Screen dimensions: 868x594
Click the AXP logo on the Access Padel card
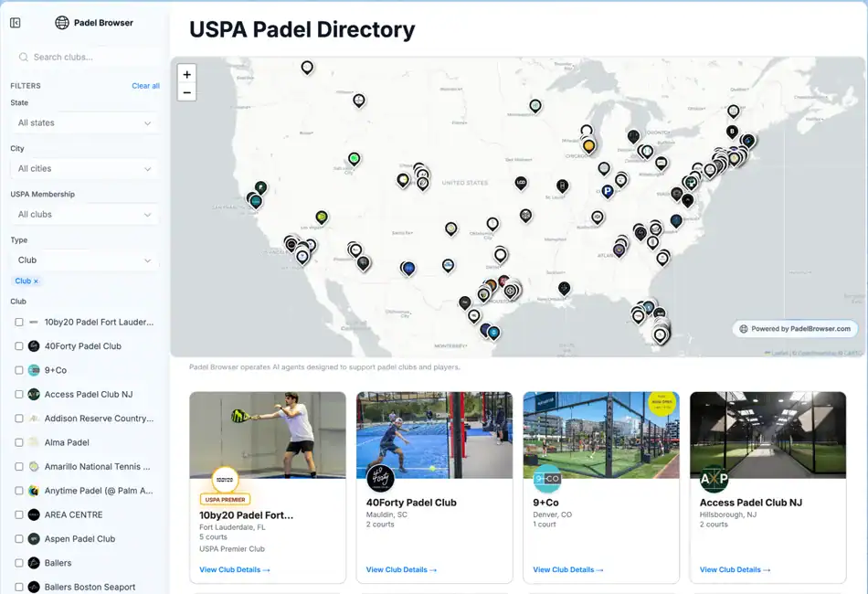715,477
